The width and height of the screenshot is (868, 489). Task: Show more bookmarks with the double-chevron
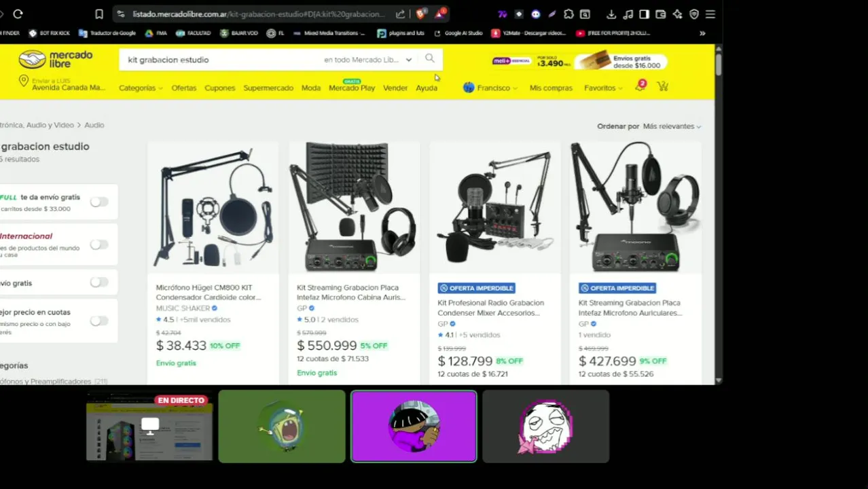[x=702, y=33]
